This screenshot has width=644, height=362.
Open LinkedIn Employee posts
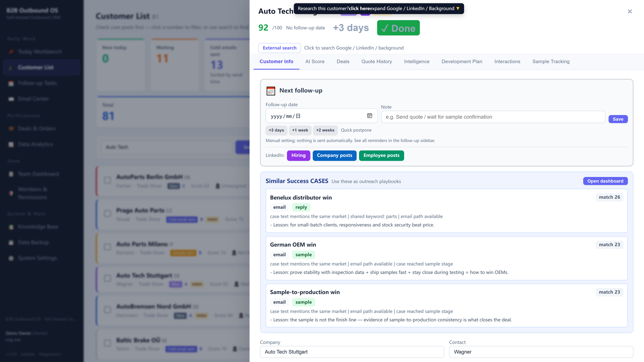pos(381,156)
